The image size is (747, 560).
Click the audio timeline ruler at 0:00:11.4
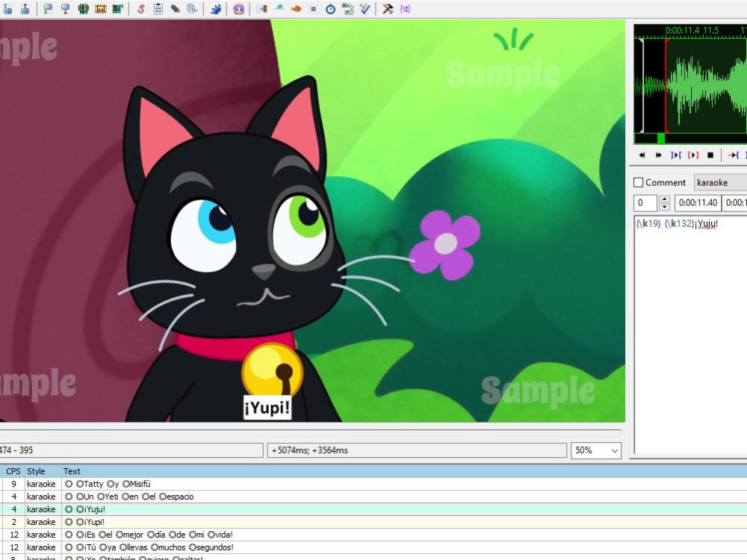(682, 31)
